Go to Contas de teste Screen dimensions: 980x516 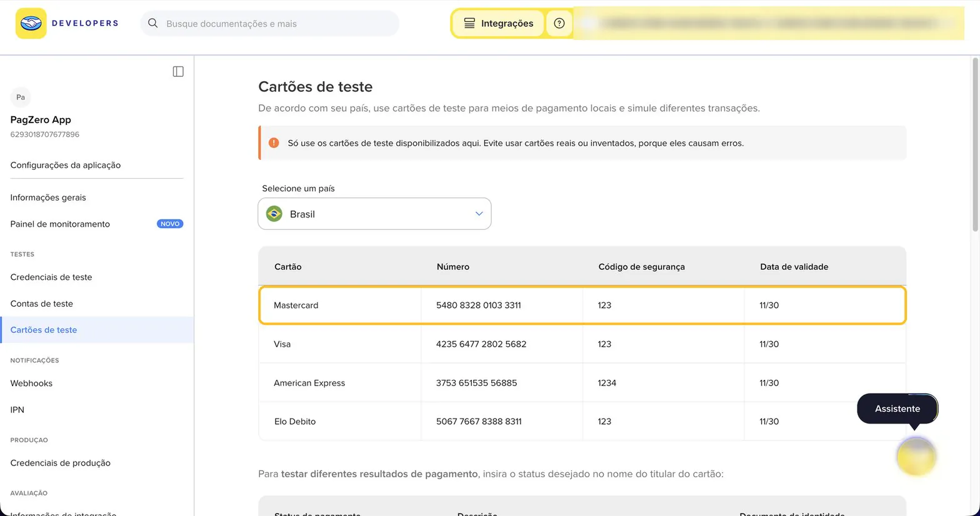coord(42,304)
